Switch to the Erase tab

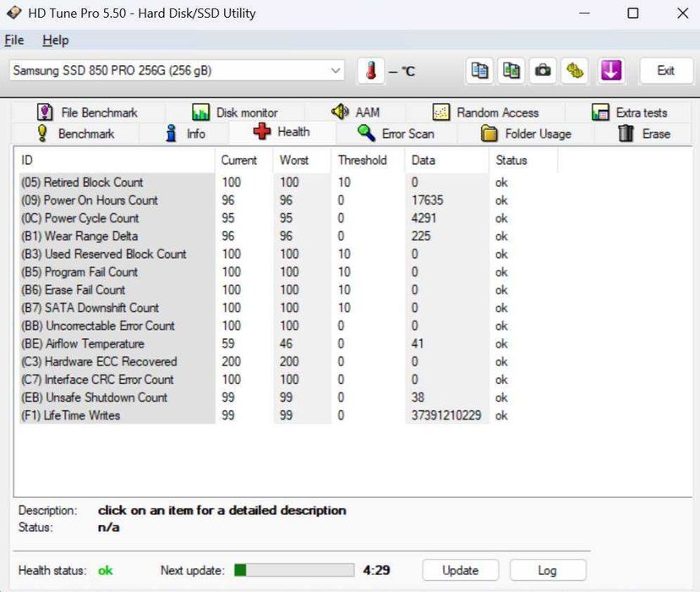tap(643, 134)
